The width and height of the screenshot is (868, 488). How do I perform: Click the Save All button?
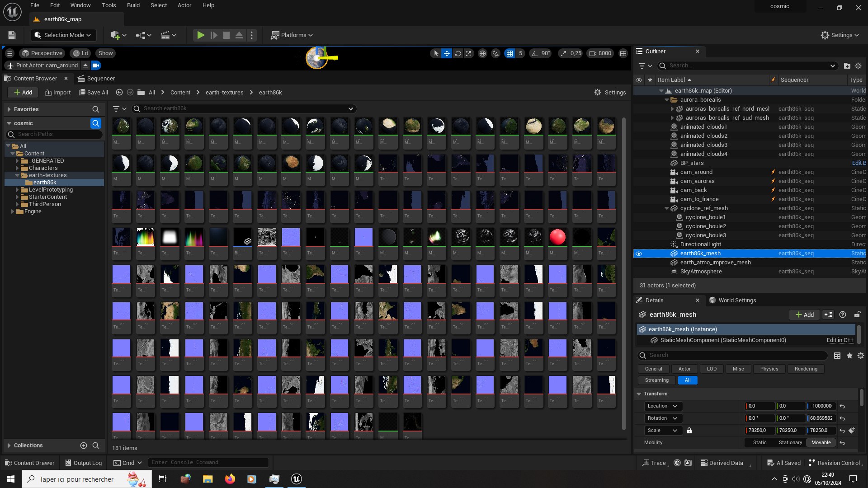point(94,93)
